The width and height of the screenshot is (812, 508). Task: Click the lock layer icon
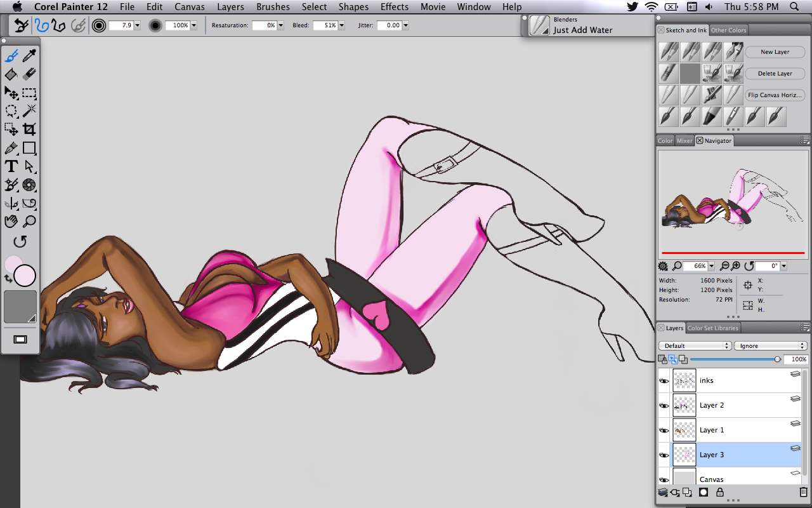(x=720, y=492)
